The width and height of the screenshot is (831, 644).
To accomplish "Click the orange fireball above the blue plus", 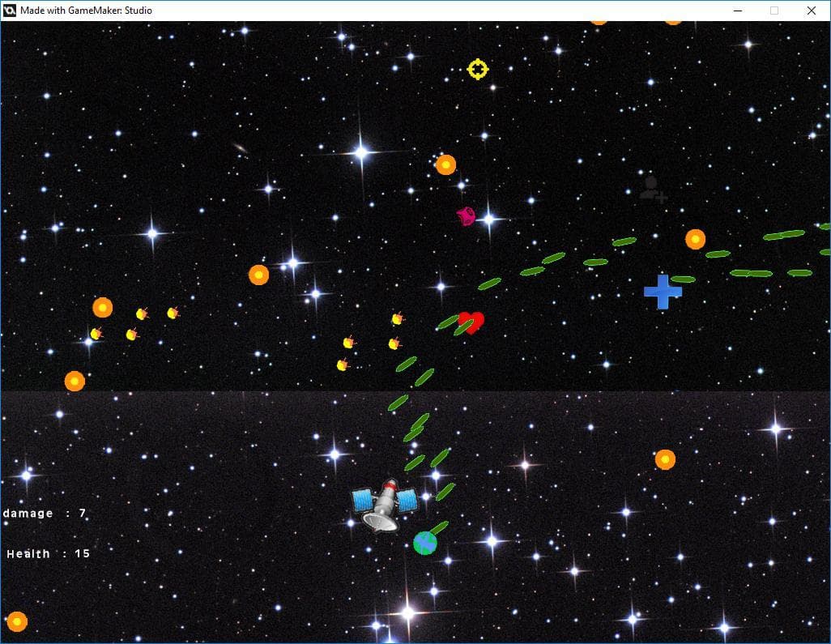I will tap(695, 239).
